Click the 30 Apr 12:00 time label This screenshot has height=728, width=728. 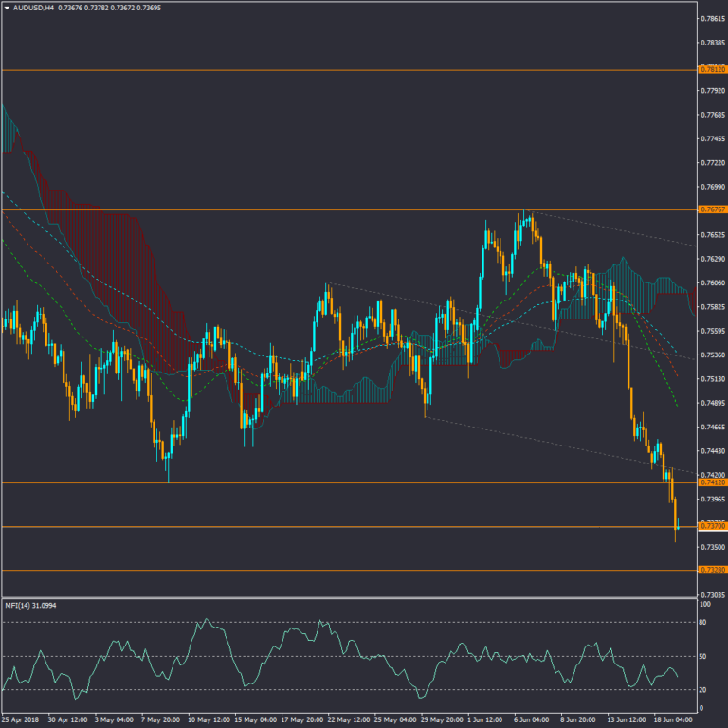click(x=68, y=720)
